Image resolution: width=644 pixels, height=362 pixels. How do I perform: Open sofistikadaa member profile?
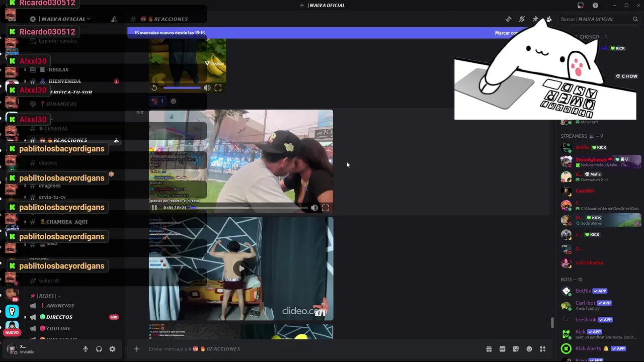click(x=600, y=263)
